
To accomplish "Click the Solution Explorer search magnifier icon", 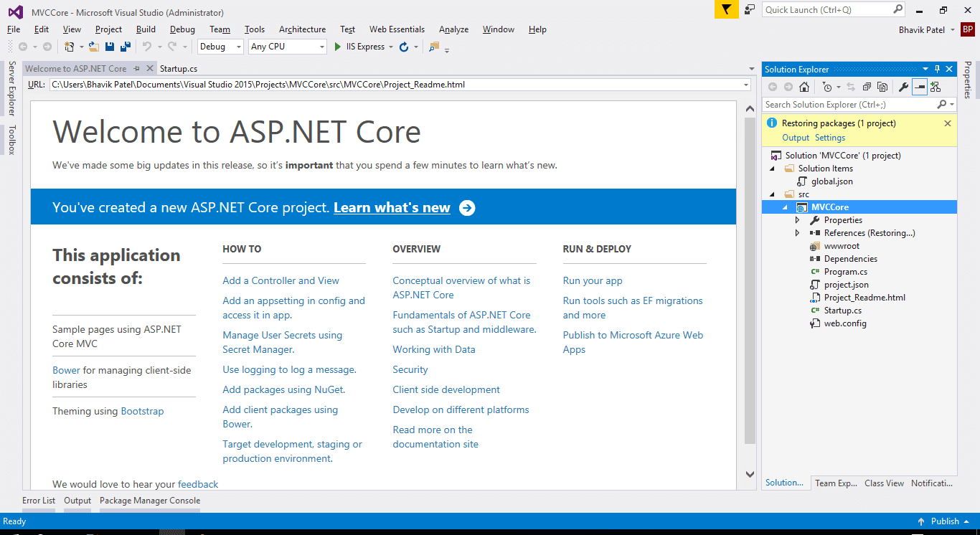I will click(x=942, y=105).
